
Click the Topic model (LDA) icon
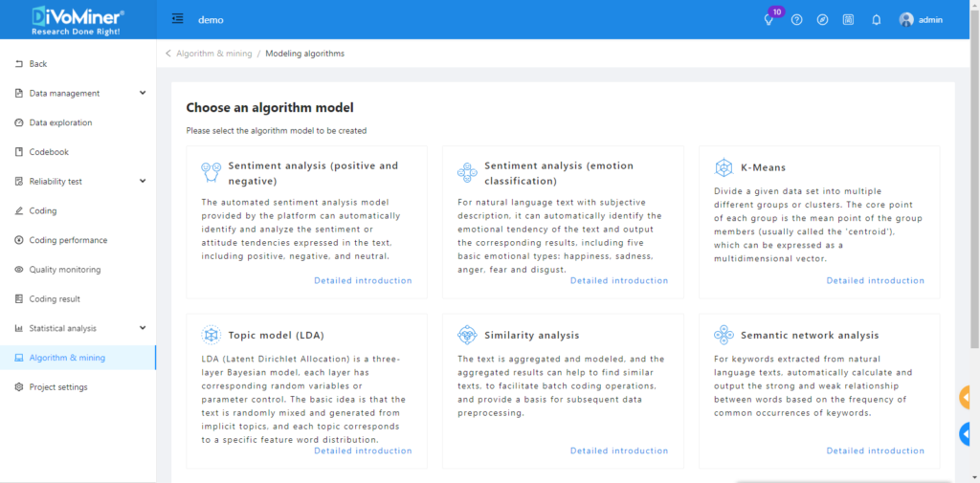[212, 335]
